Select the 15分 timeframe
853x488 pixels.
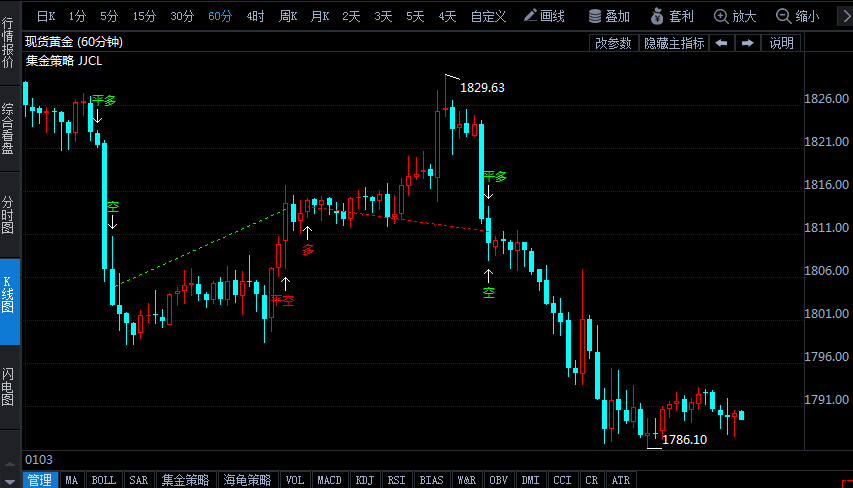point(144,16)
